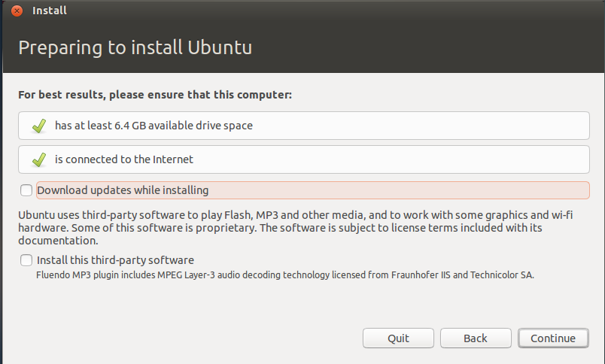
Task: Enable Download updates while installing checkbox
Action: 26,190
